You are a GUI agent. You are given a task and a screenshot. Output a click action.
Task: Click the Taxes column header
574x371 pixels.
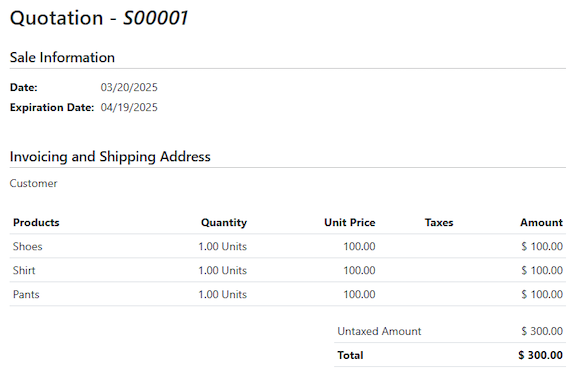pos(439,222)
